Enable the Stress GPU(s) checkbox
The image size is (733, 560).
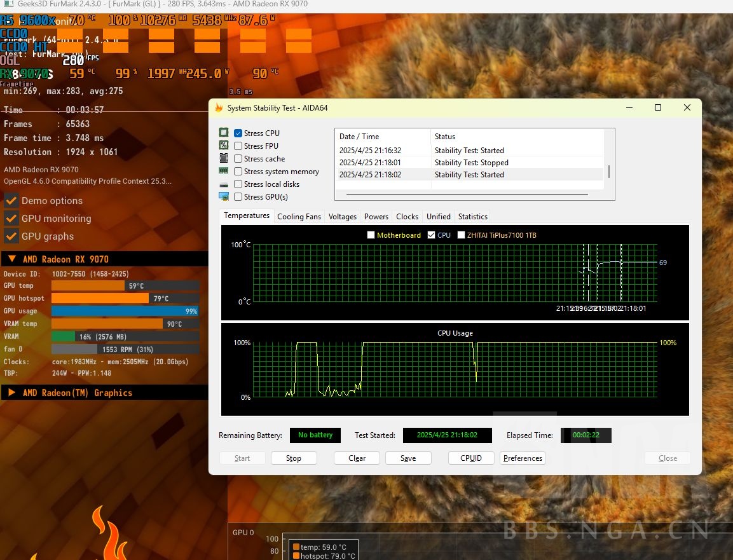237,196
